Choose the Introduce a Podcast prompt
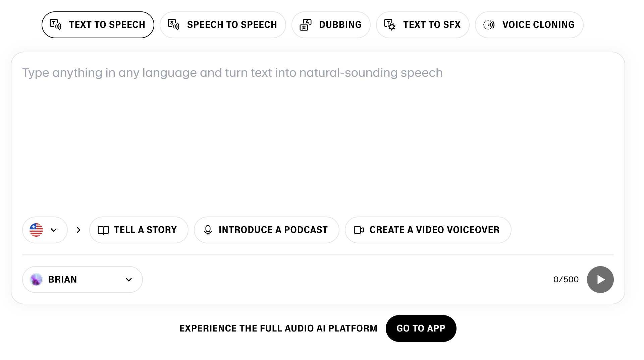This screenshot has width=644, height=360. pyautogui.click(x=266, y=230)
